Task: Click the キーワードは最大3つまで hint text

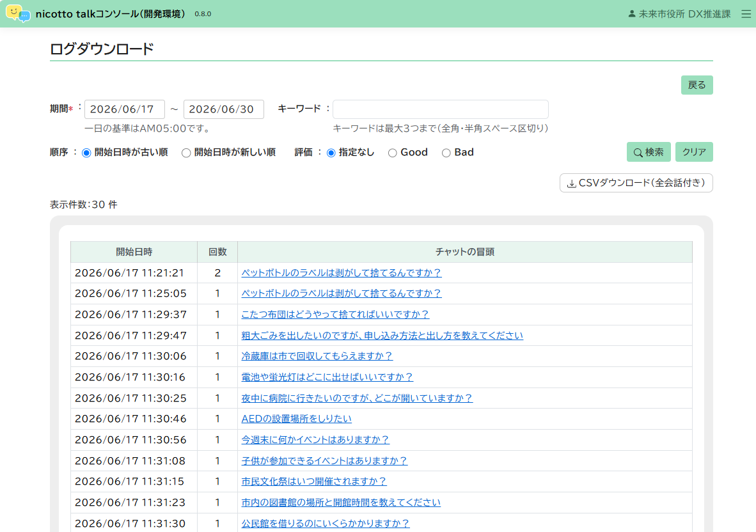Action: [441, 129]
